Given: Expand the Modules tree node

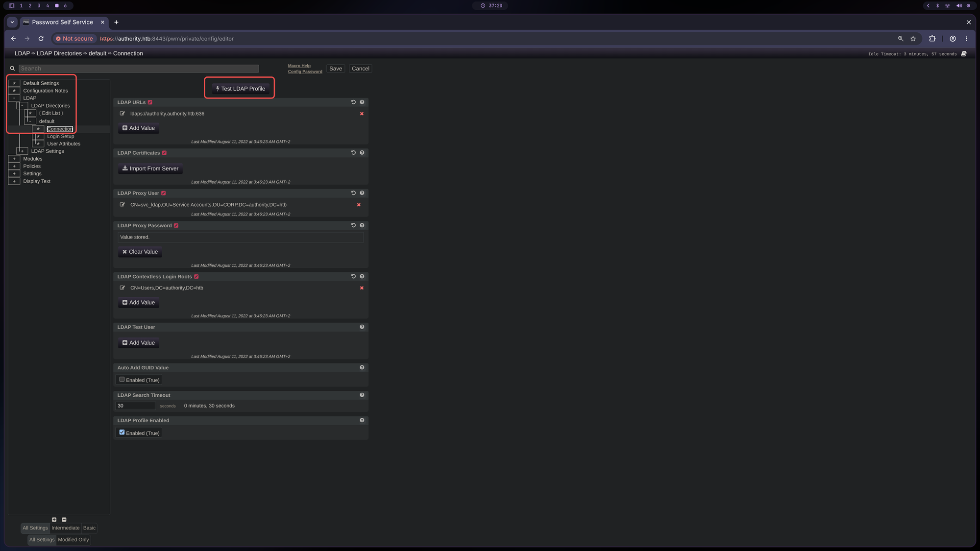Looking at the screenshot, I should [14, 159].
